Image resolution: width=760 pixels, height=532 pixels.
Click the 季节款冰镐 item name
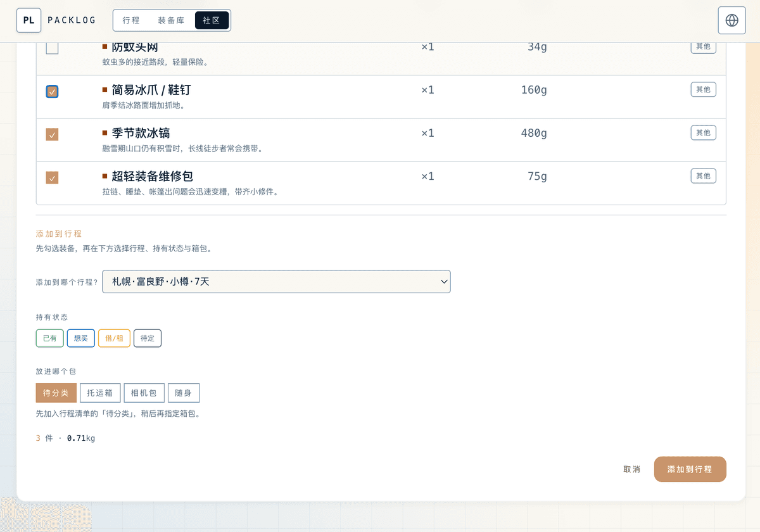click(x=141, y=133)
